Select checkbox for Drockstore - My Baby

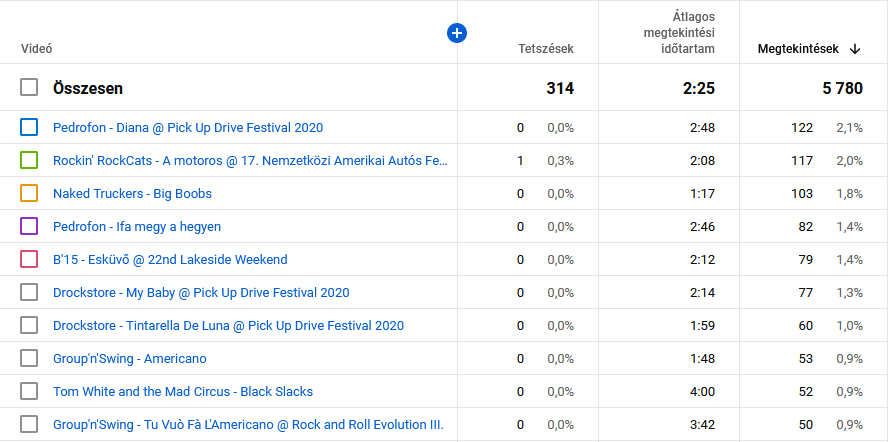coord(29,292)
